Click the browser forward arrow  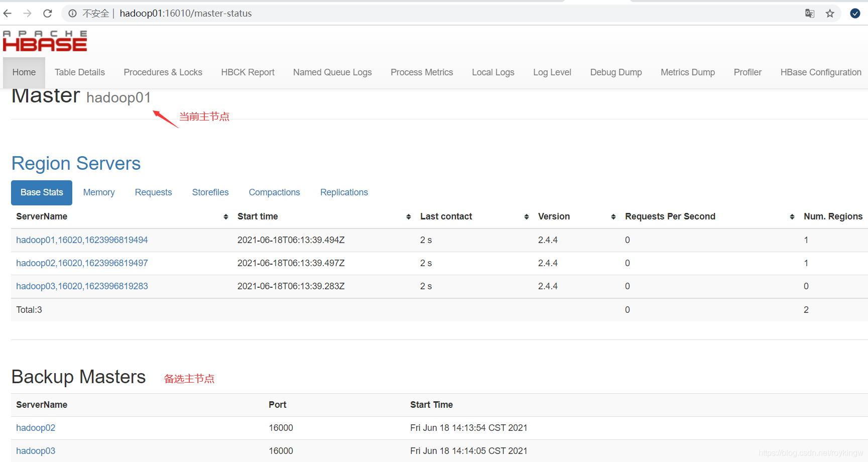tap(28, 14)
